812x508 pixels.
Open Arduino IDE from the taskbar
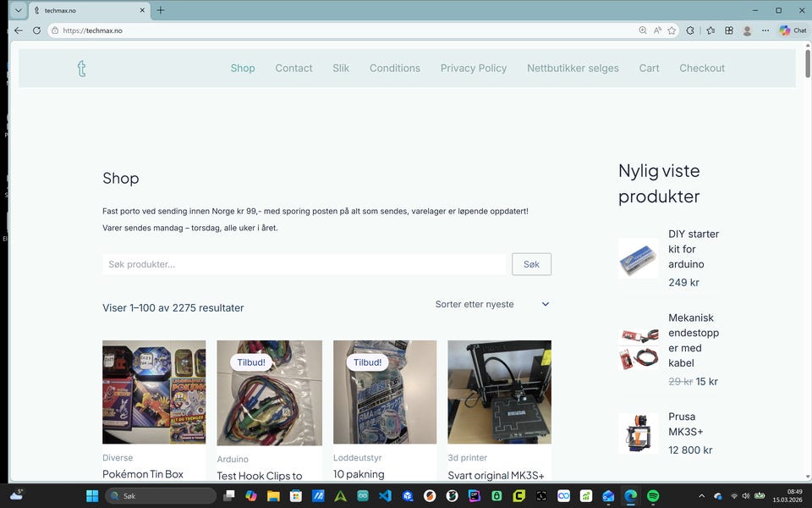click(363, 496)
